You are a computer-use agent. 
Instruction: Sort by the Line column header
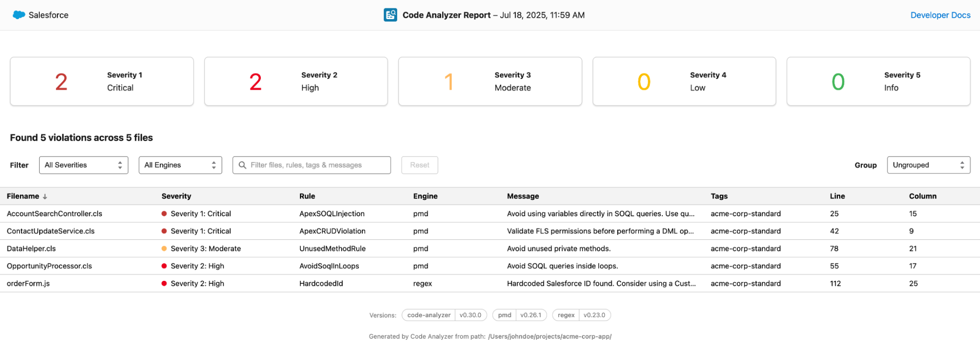[837, 196]
